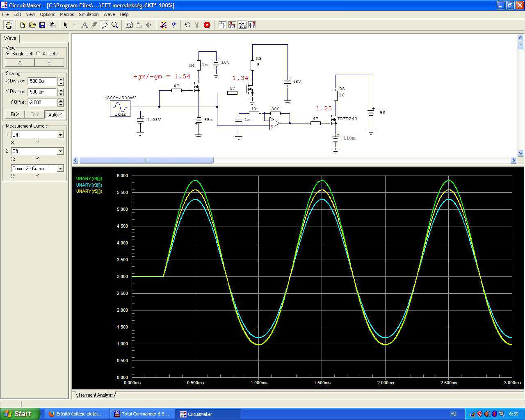Select the Text tool letter A

(84, 25)
